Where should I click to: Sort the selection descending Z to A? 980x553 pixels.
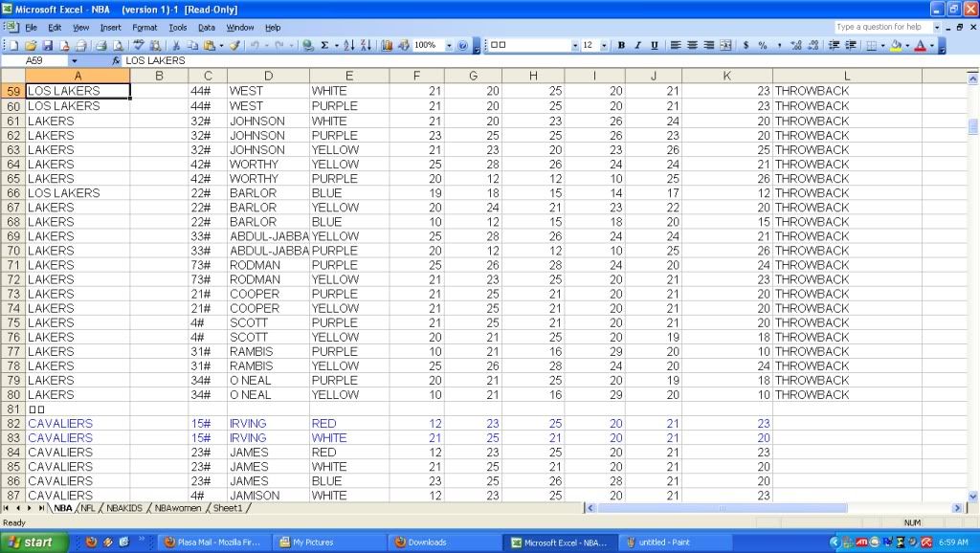point(366,45)
